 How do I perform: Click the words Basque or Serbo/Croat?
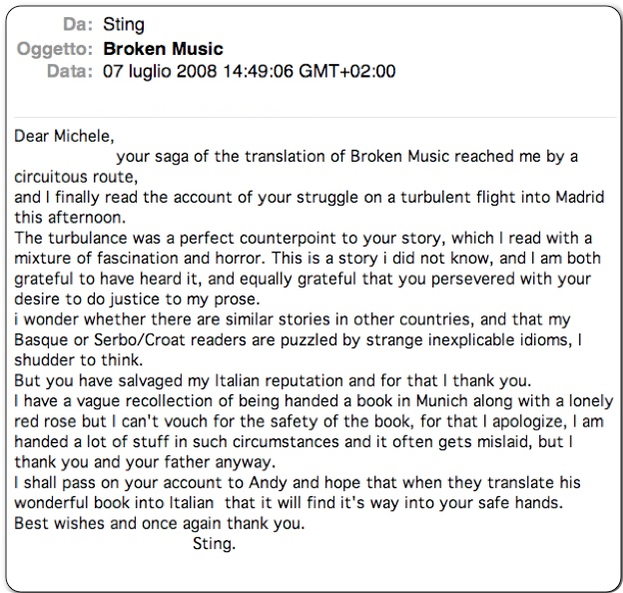(100, 340)
